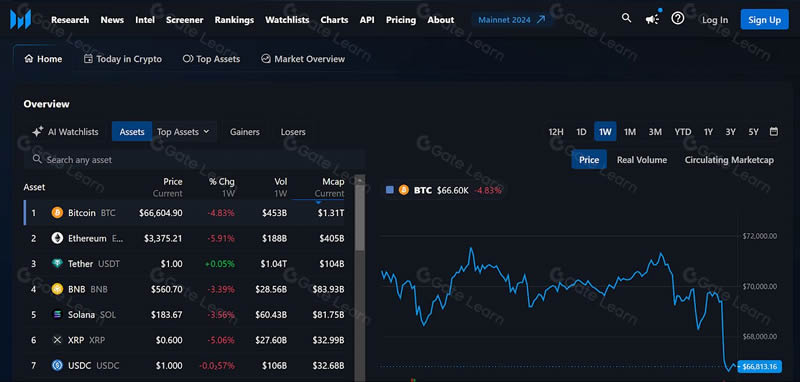Click the AI Watchlists sparkle icon
Viewport: 800px width, 382px height.
click(37, 132)
